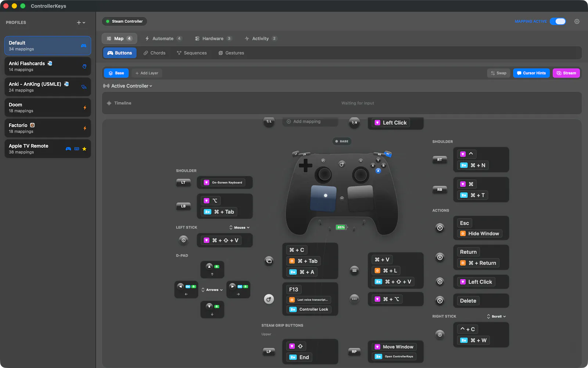
Task: Toggle the Stream button
Action: (x=566, y=73)
